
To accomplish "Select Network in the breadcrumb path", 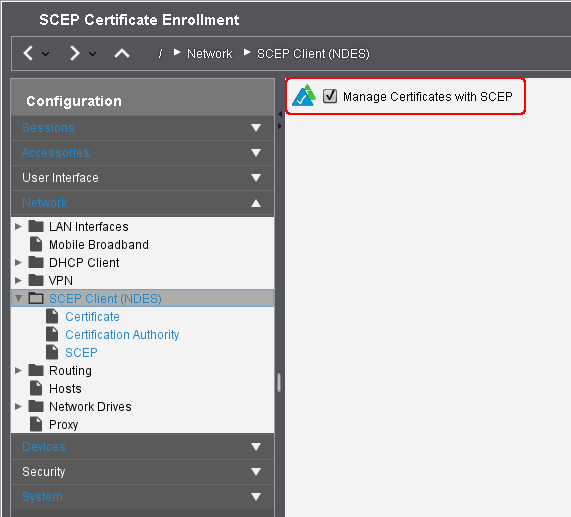I will [209, 54].
